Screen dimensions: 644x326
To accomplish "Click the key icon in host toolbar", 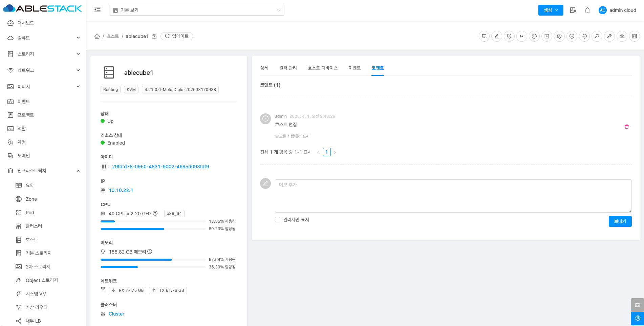I will [x=597, y=36].
